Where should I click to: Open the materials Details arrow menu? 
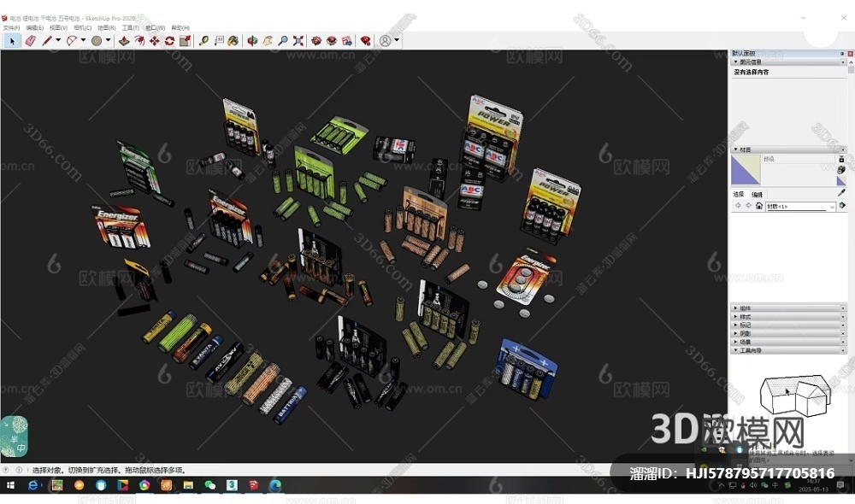coord(842,206)
